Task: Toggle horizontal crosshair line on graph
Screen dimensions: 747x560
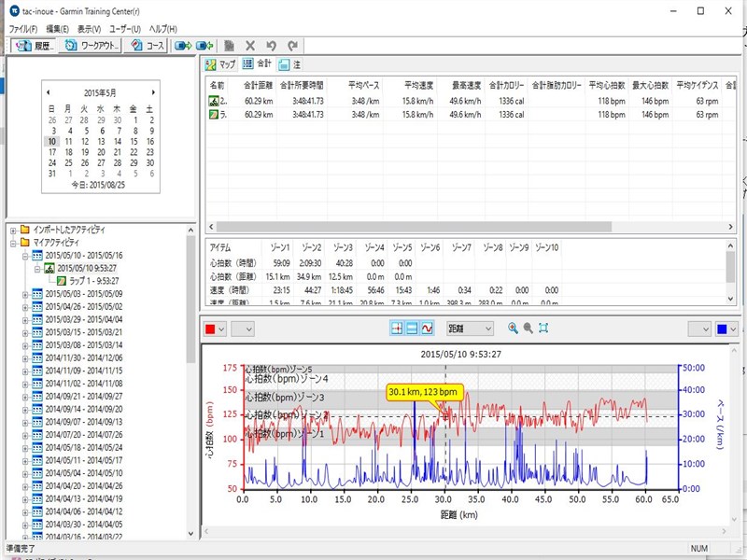Action: [x=412, y=329]
